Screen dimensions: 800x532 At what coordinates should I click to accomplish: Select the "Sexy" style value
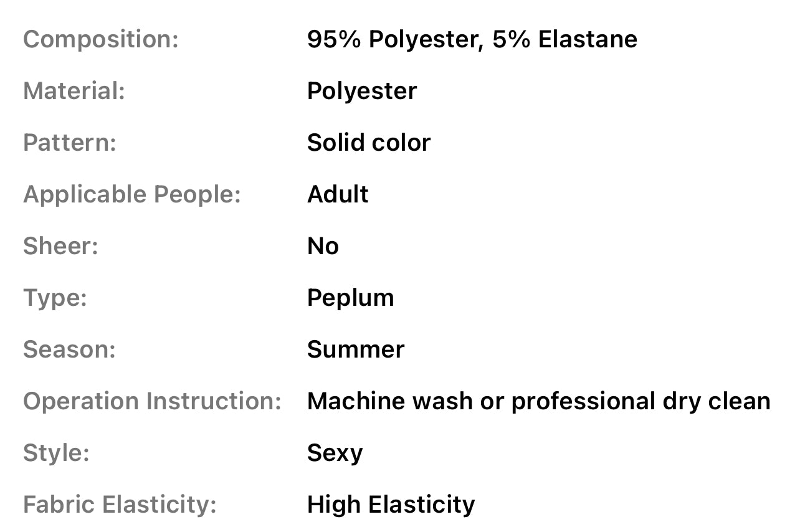pyautogui.click(x=335, y=453)
